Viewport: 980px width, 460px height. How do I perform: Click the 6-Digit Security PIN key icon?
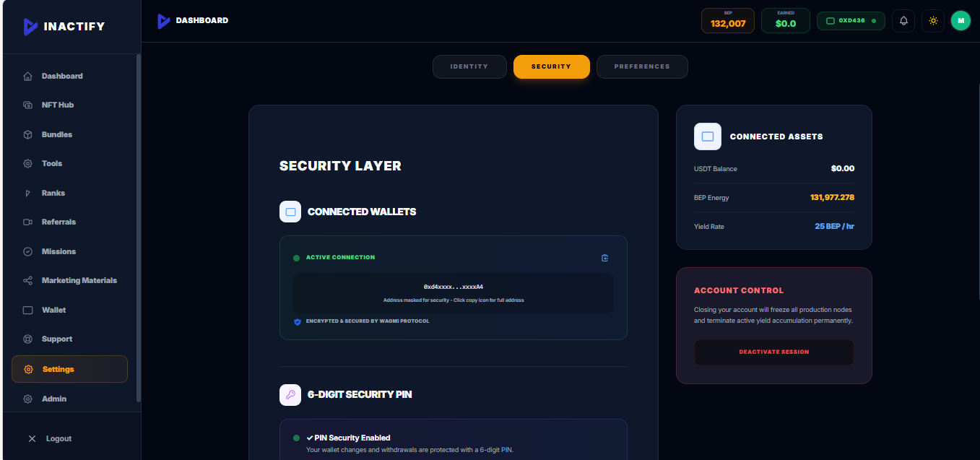pyautogui.click(x=290, y=394)
